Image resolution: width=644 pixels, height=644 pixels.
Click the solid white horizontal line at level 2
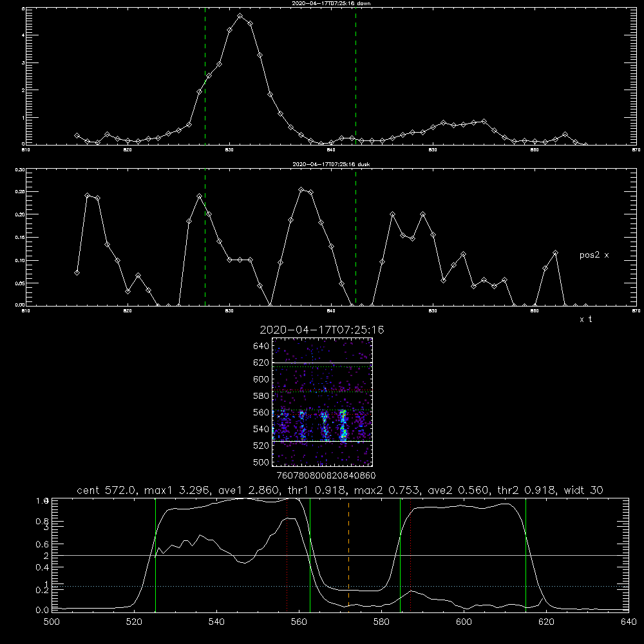pyautogui.click(x=340, y=555)
